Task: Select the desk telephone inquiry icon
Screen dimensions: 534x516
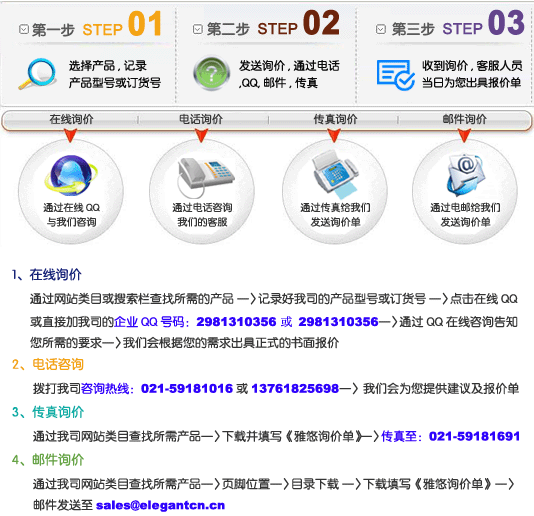Action: coord(205,173)
